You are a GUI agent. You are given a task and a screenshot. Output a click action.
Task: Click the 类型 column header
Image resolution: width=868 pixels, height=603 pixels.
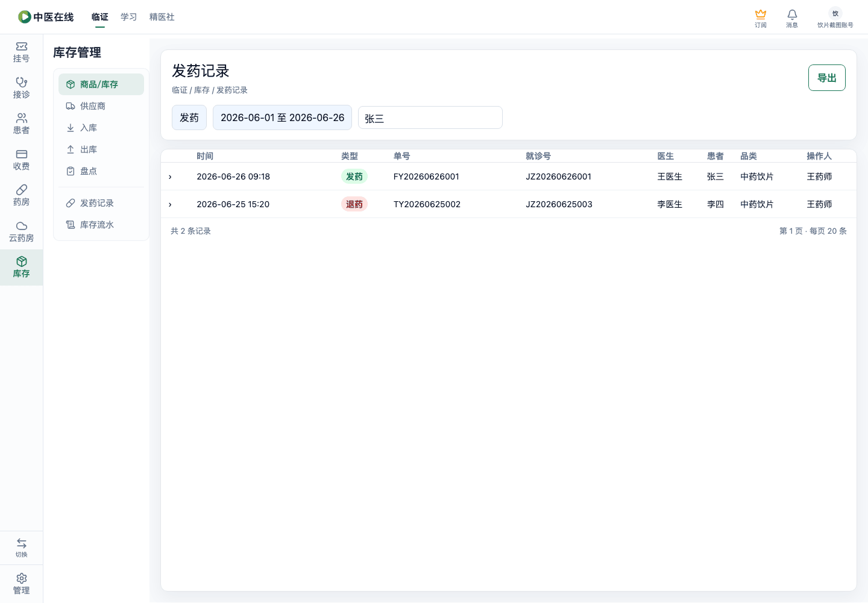pyautogui.click(x=350, y=156)
